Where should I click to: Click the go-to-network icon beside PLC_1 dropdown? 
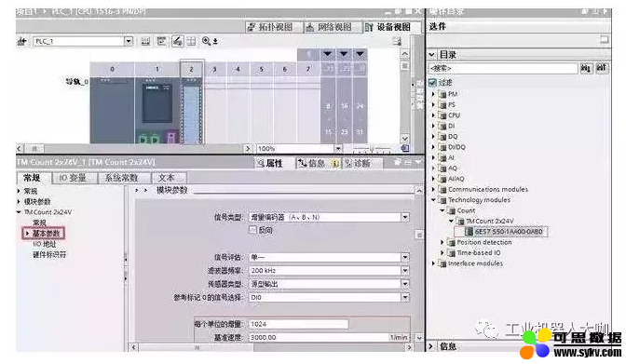(21, 41)
